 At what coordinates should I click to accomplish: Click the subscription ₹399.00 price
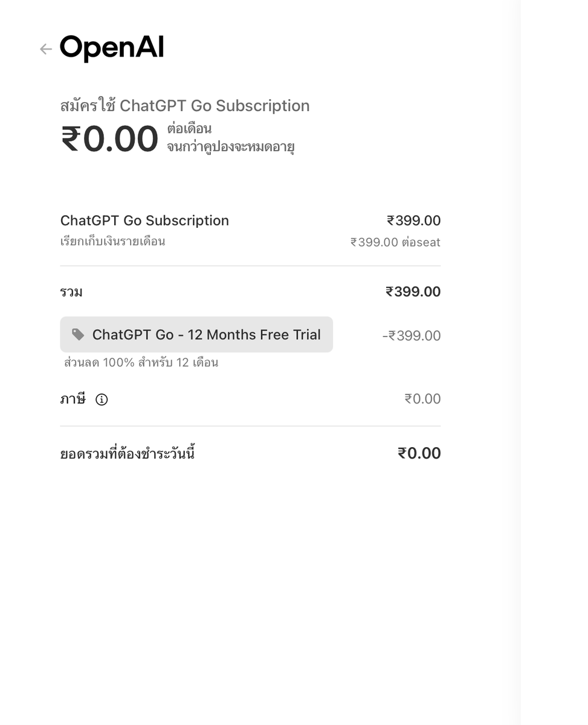414,221
